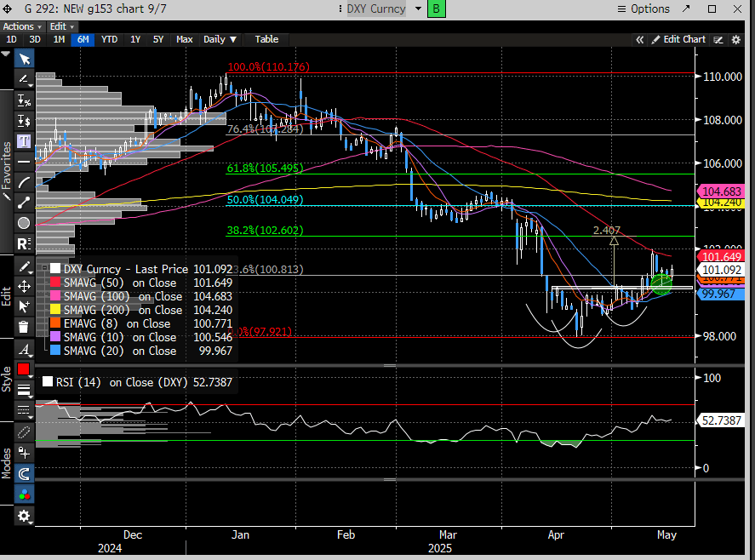Open the font style A tool
The width and height of the screenshot is (755, 560).
(x=24, y=349)
